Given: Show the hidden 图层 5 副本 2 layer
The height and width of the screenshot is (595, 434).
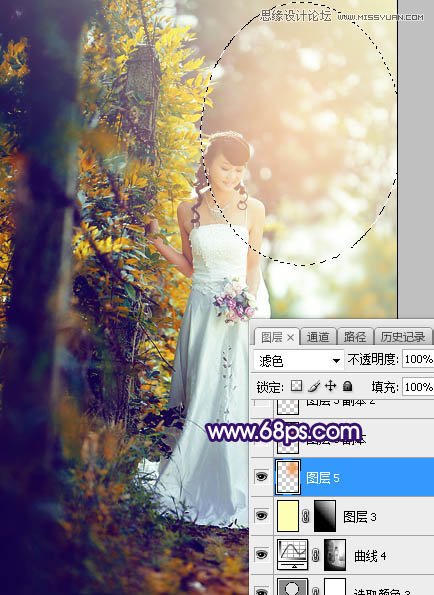Looking at the screenshot, I should coord(261,403).
